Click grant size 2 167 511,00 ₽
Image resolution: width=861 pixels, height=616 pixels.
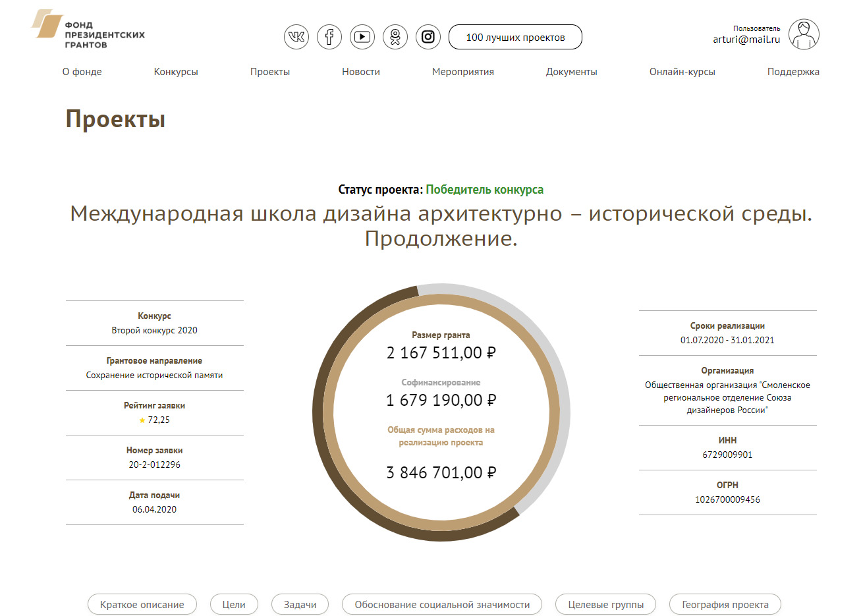(x=441, y=353)
